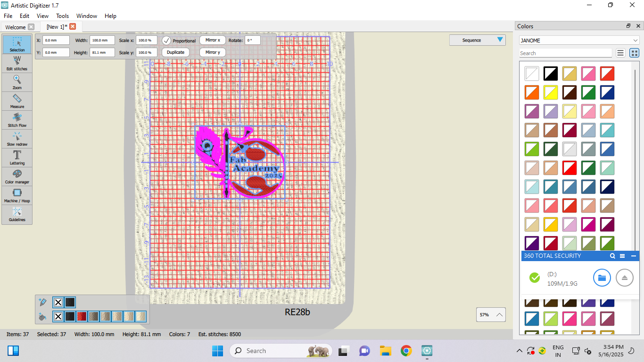Screen dimensions: 644x362
Task: Click the Height input field
Action: (102, 53)
